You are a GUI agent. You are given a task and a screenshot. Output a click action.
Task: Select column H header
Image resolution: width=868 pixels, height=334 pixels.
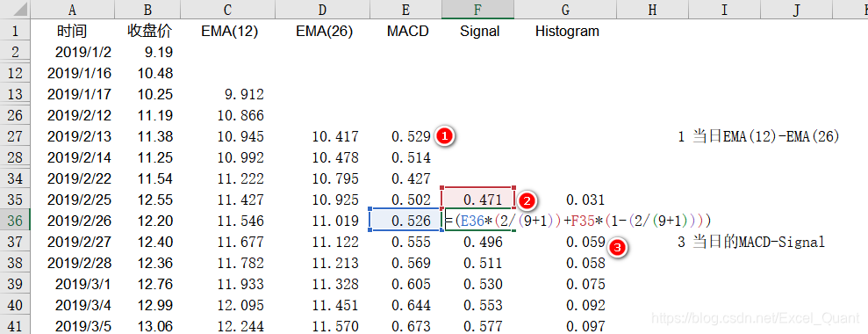652,10
